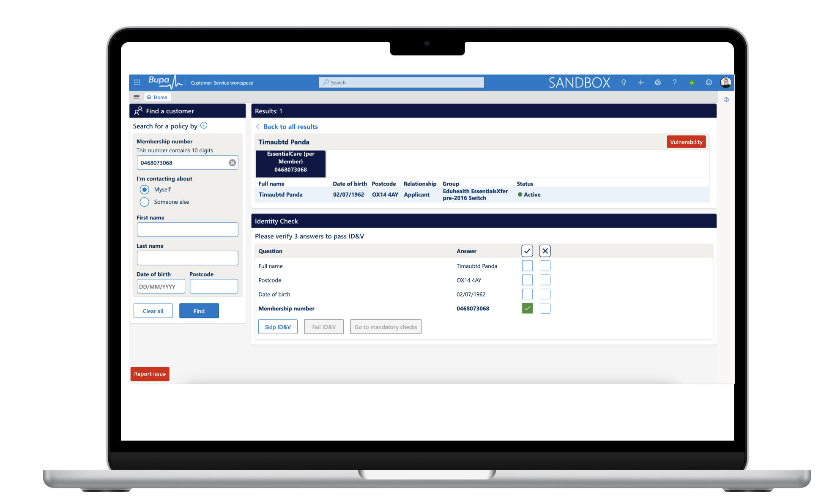
Task: Click the Customer Service workspace label
Action: point(222,83)
